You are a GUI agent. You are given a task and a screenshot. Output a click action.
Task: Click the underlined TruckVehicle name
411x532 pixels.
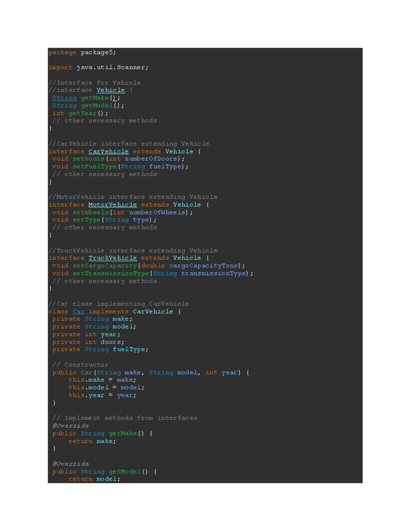(113, 258)
